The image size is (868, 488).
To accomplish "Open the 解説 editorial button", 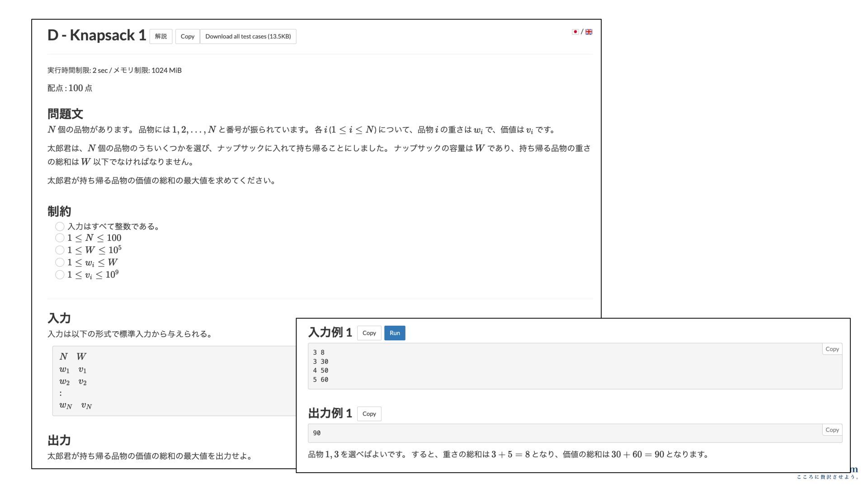I will coord(160,37).
